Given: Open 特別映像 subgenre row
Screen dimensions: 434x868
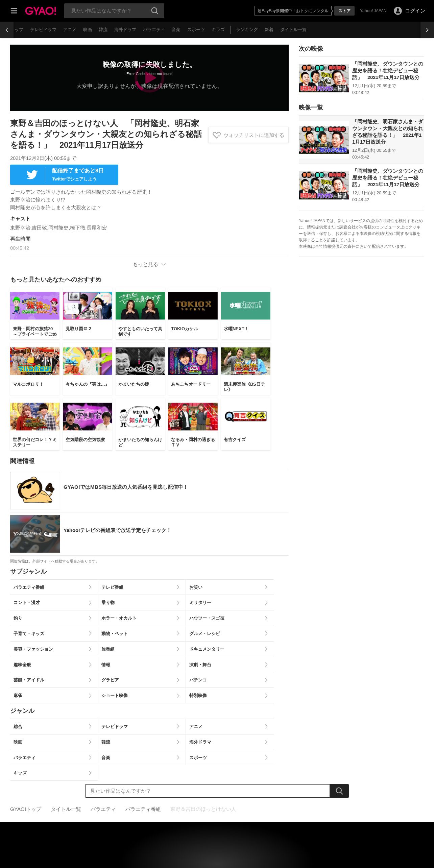Looking at the screenshot, I should point(230,695).
